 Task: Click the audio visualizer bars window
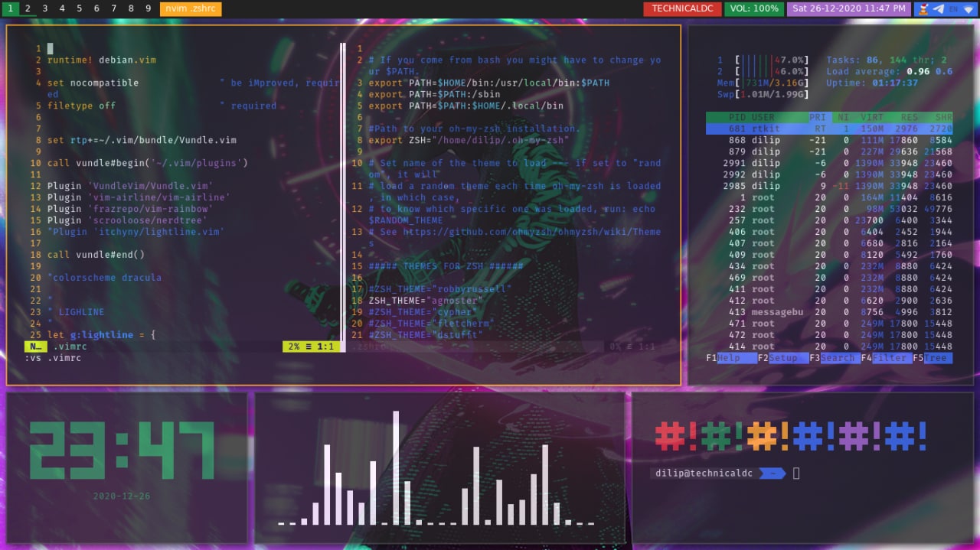439,468
